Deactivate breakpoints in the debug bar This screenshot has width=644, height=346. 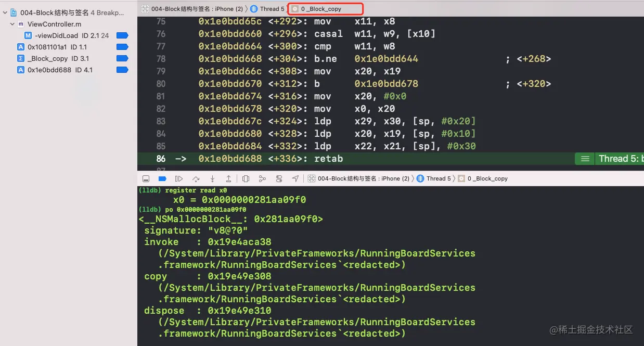pyautogui.click(x=162, y=178)
